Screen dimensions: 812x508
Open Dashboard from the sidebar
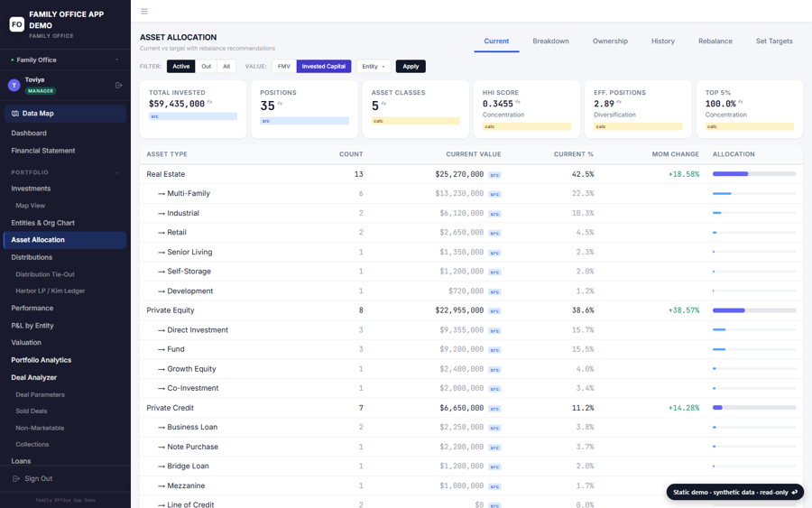29,133
